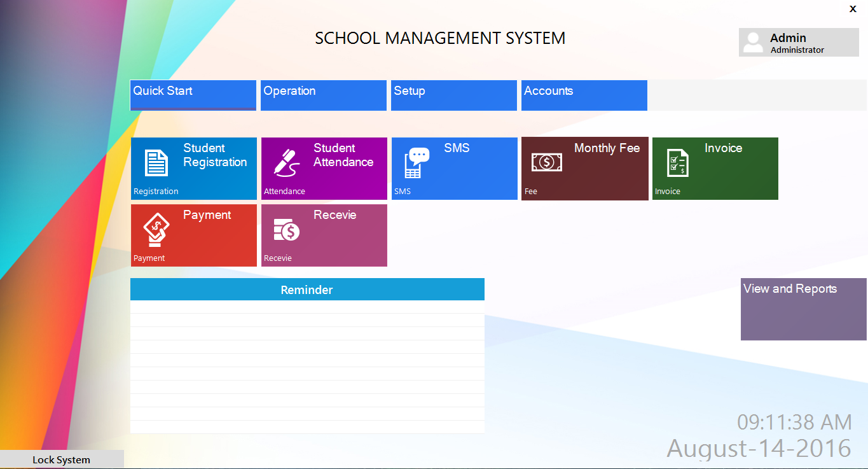Click the Administrator role label
Image resolution: width=868 pixels, height=469 pixels.
click(797, 50)
